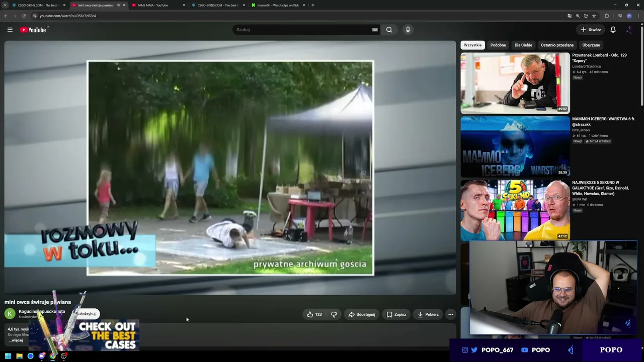Screen dimensions: 644x362
Task: Click the zoom magnifier icon in address bar
Action: click(x=578, y=16)
